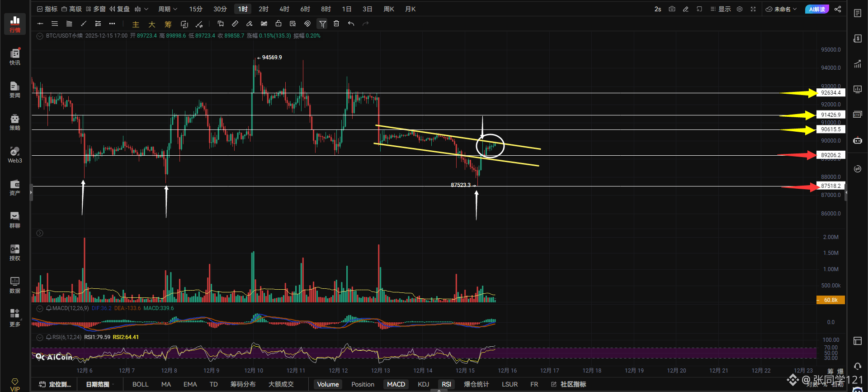The width and height of the screenshot is (868, 392).
Task: Switch to the 周K weekly timeframe
Action: point(389,9)
